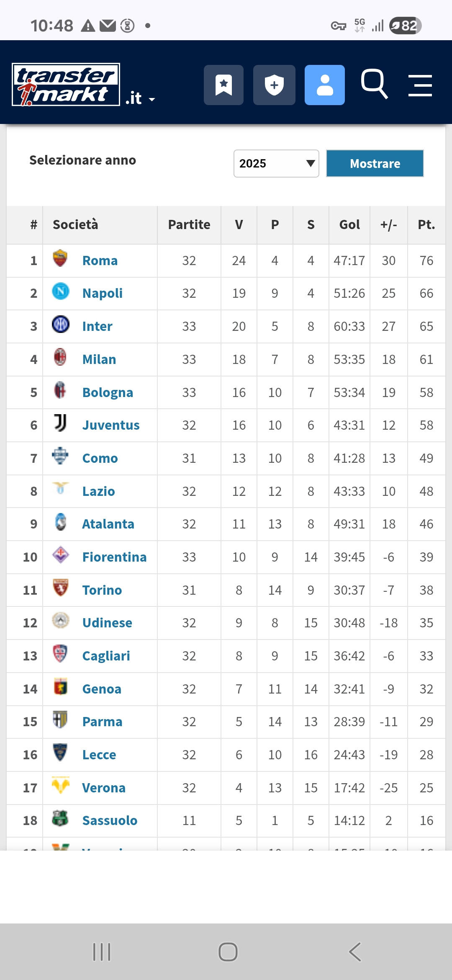Open the hamburger menu
The image size is (452, 980).
tap(420, 85)
